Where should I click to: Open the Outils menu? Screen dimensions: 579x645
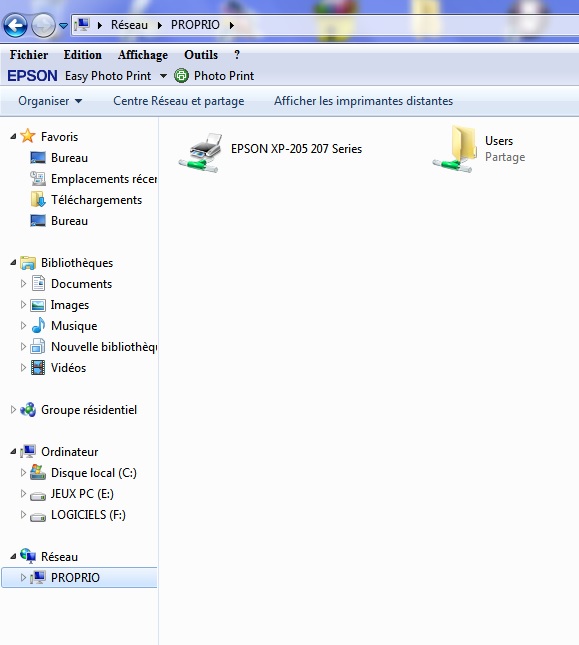point(201,55)
